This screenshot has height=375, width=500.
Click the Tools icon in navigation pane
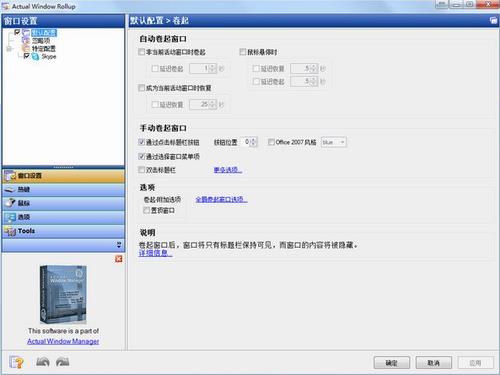point(10,231)
